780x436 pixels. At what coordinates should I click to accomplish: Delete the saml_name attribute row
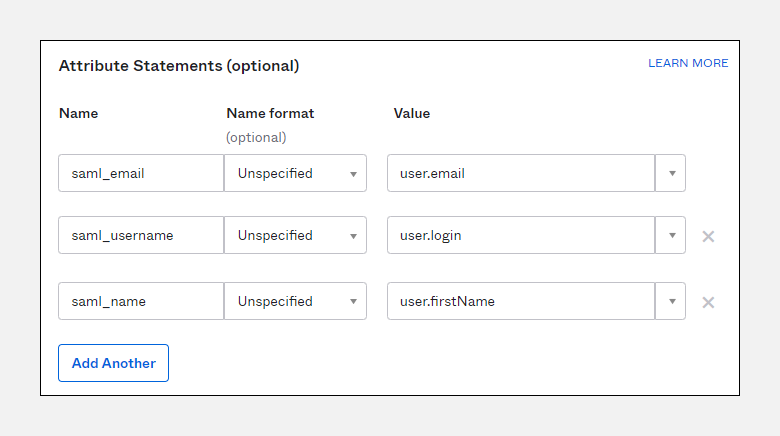(x=708, y=302)
